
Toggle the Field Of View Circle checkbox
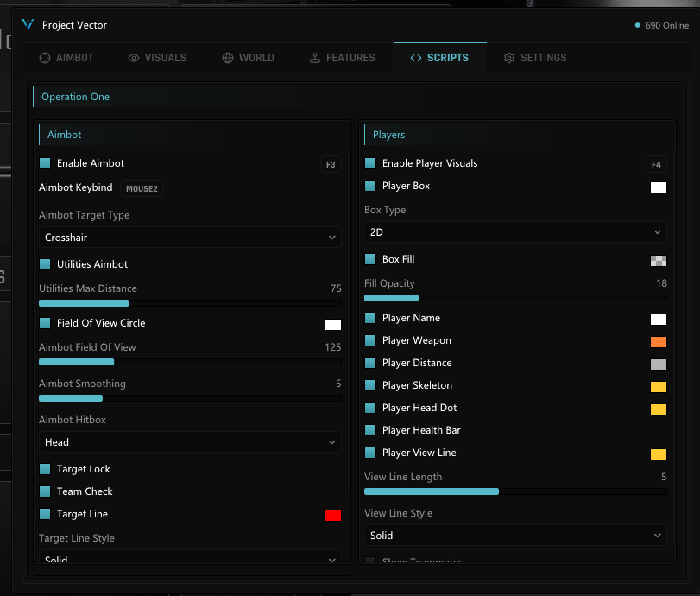[45, 323]
